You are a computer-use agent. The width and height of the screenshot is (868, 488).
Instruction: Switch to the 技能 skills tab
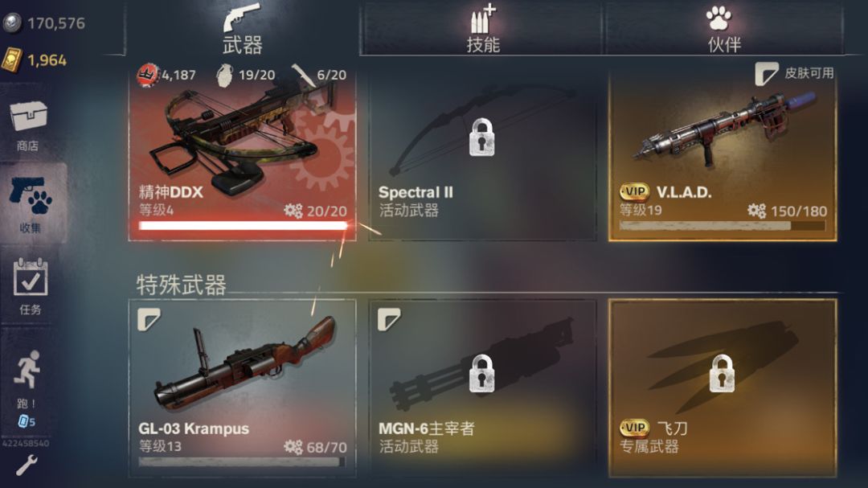click(482, 28)
